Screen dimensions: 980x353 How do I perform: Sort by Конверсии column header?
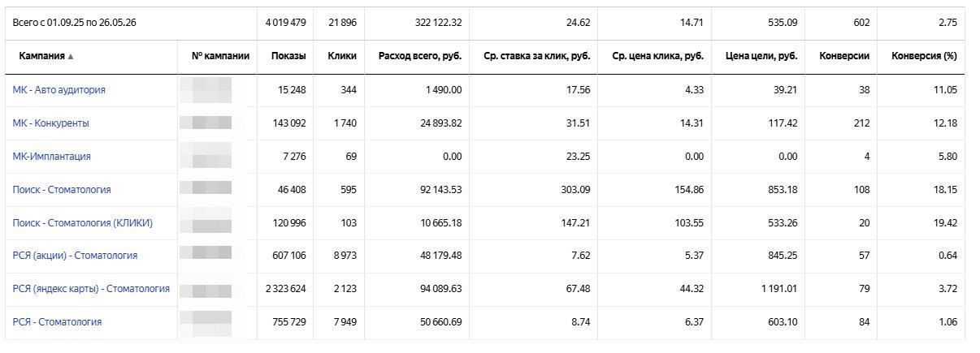[x=844, y=56]
